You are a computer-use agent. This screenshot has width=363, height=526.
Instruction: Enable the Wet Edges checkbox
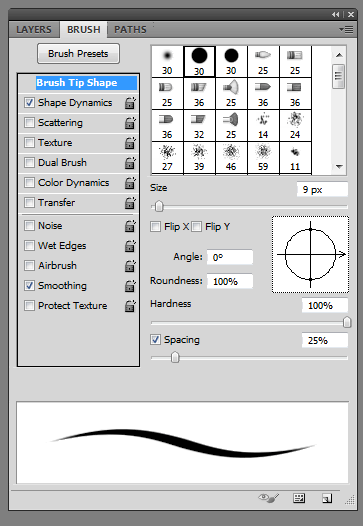[30, 246]
